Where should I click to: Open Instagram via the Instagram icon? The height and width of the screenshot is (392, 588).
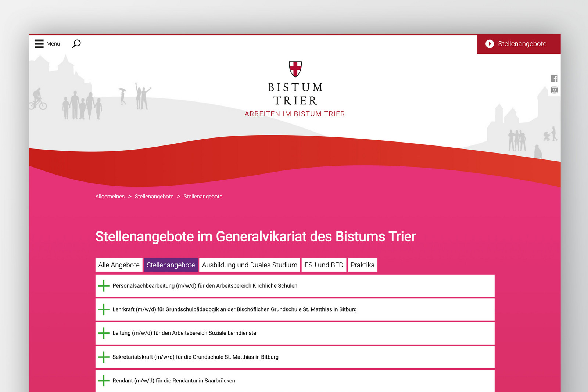[x=554, y=90]
